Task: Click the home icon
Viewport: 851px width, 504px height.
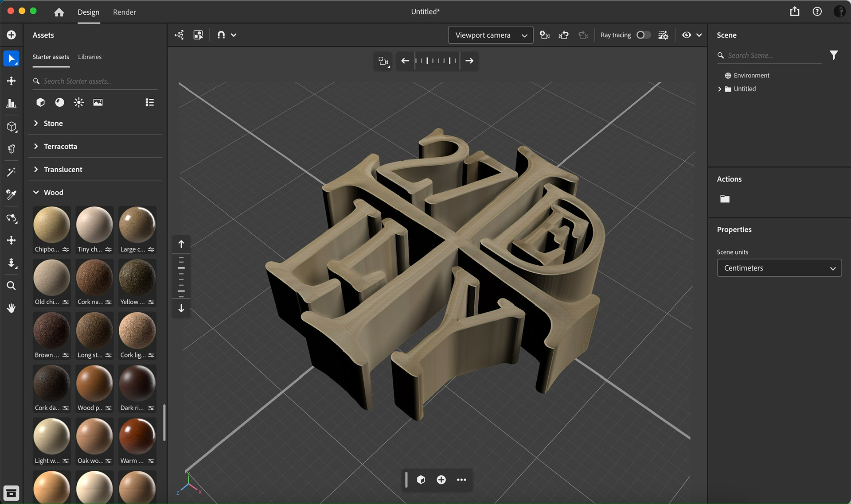Action: pos(59,12)
